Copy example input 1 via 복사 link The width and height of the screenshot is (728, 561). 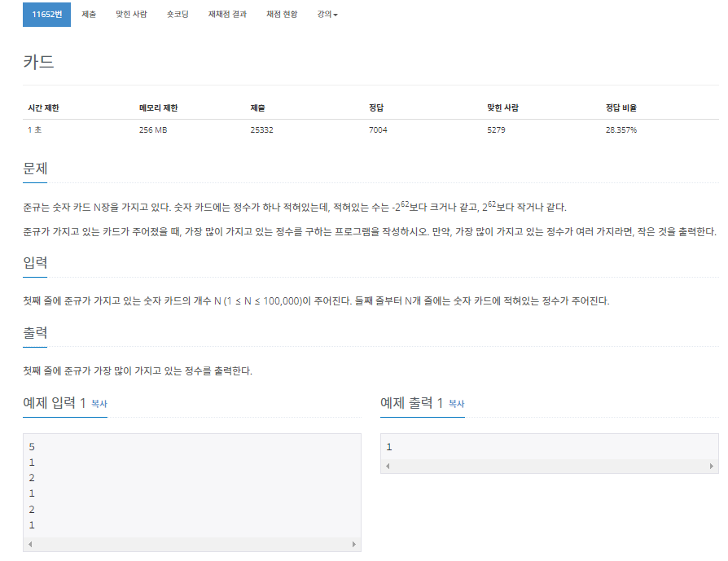pos(99,404)
